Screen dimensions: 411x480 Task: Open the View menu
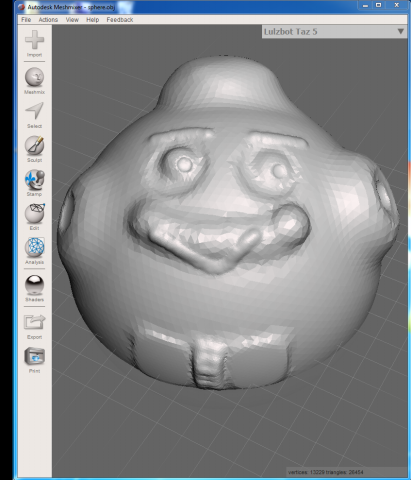point(72,20)
